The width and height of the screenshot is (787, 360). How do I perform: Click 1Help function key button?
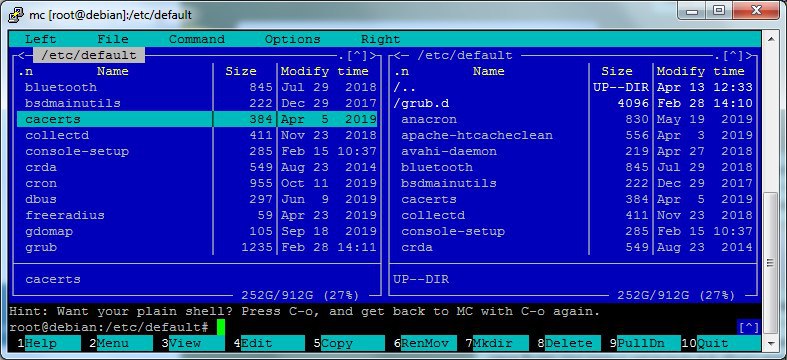(49, 343)
